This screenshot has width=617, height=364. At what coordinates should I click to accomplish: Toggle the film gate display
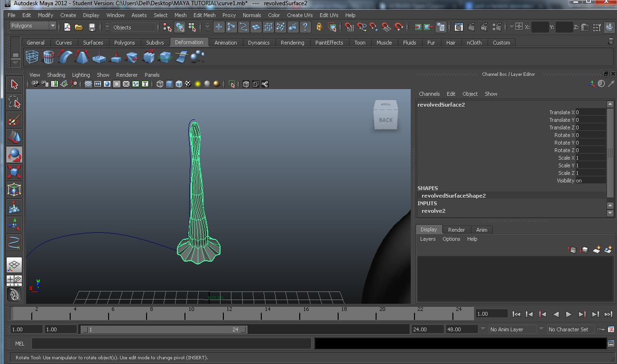[98, 84]
